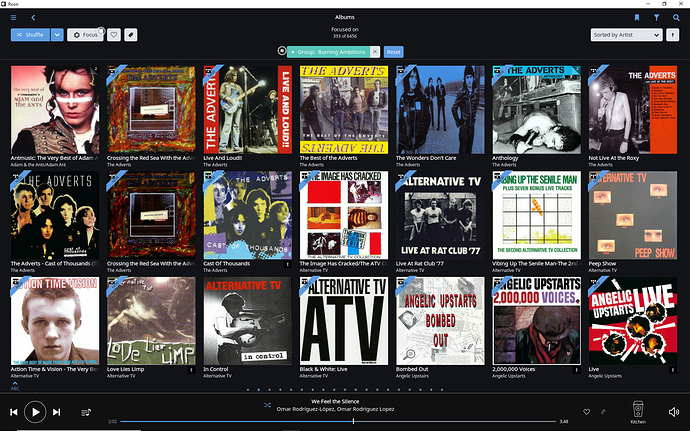Click 'The Image Has Cracked' title text
The image size is (690, 431).
tap(343, 264)
